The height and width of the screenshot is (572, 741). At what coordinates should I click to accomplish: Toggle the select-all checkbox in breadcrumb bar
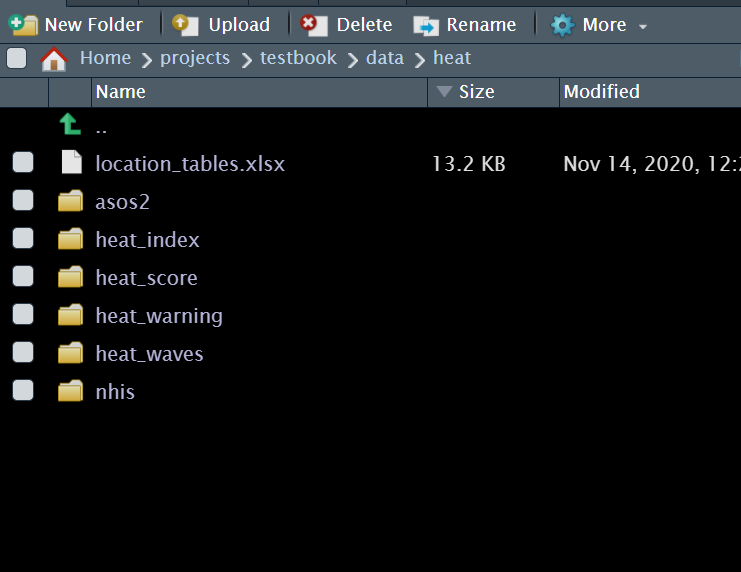click(x=17, y=58)
